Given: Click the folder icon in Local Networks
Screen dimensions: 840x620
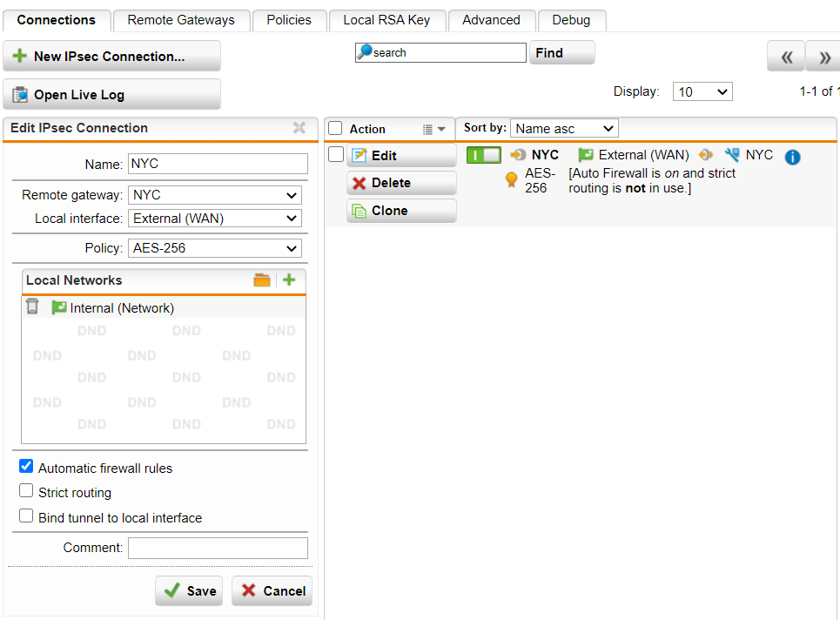Looking at the screenshot, I should 262,280.
